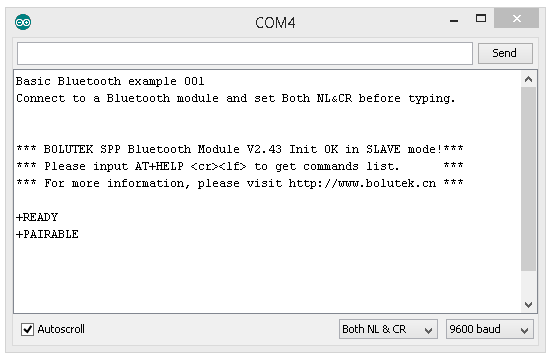Click the +READY output line
The height and width of the screenshot is (361, 551).
pyautogui.click(x=37, y=217)
